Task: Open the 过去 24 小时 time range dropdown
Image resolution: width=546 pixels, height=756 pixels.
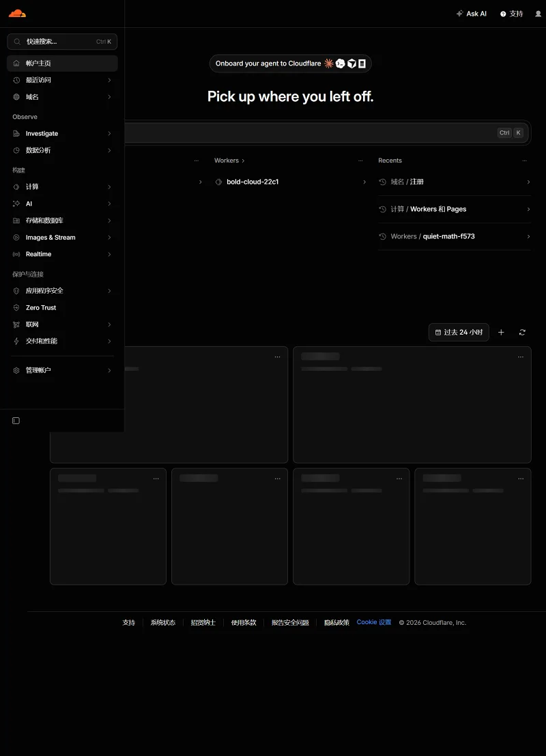Action: pyautogui.click(x=459, y=332)
